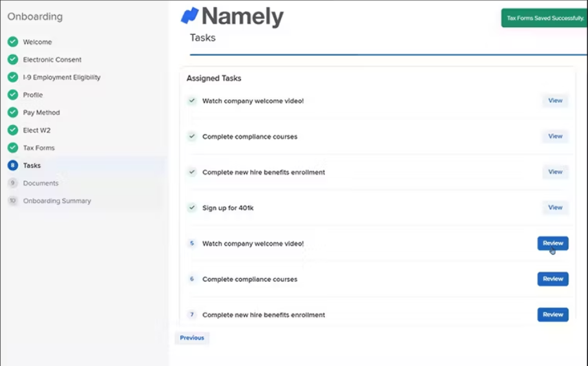View the completed compliance courses task
The width and height of the screenshot is (588, 366).
[555, 136]
